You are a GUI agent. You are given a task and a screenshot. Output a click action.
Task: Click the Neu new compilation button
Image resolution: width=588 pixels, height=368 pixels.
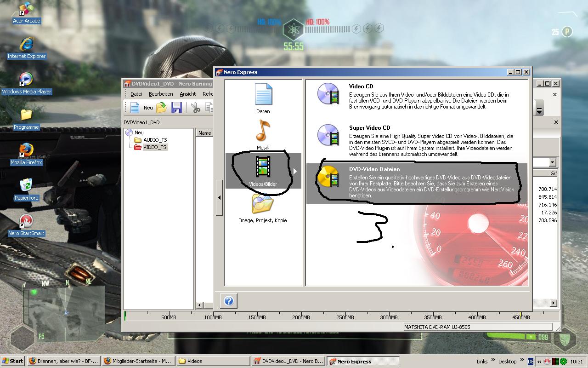point(141,108)
